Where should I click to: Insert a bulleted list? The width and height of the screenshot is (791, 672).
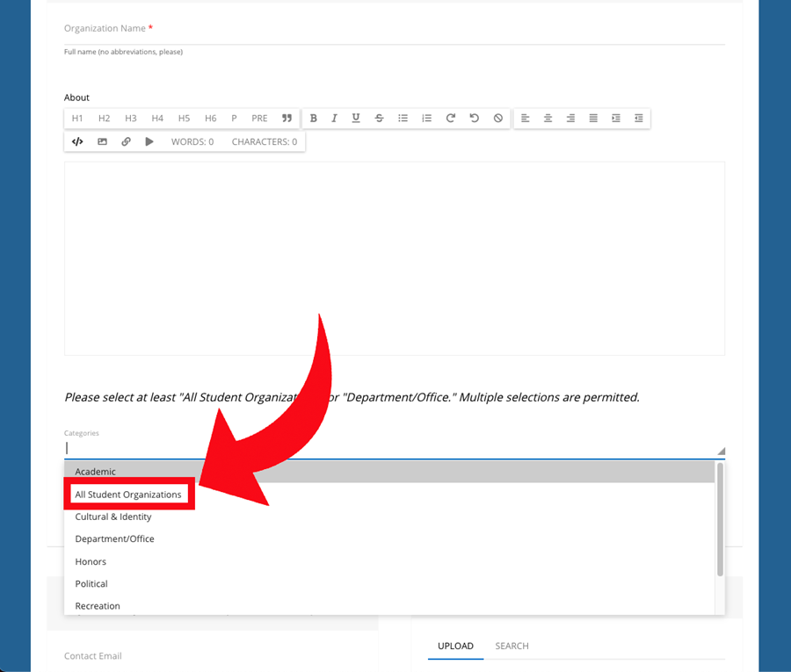pos(403,119)
